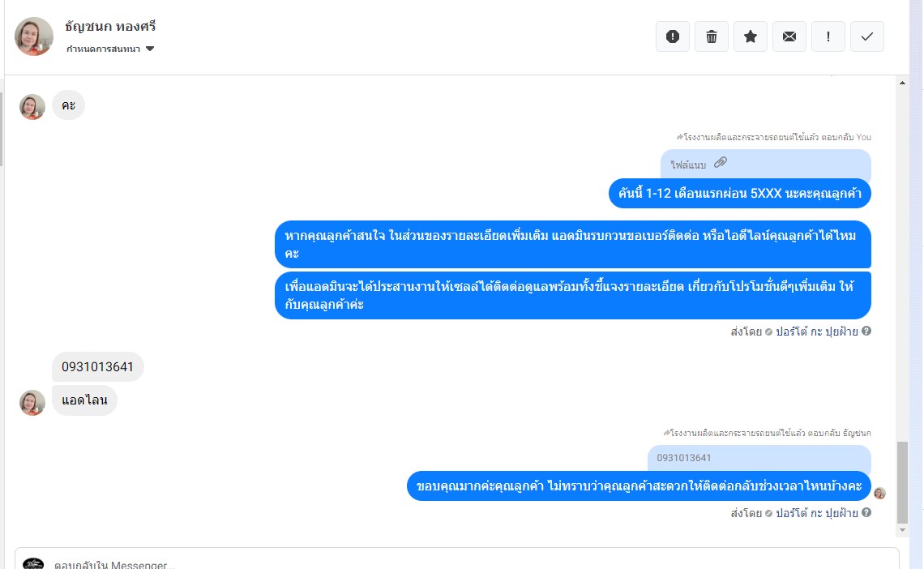Open the paperclip attached file bubble

(x=765, y=164)
